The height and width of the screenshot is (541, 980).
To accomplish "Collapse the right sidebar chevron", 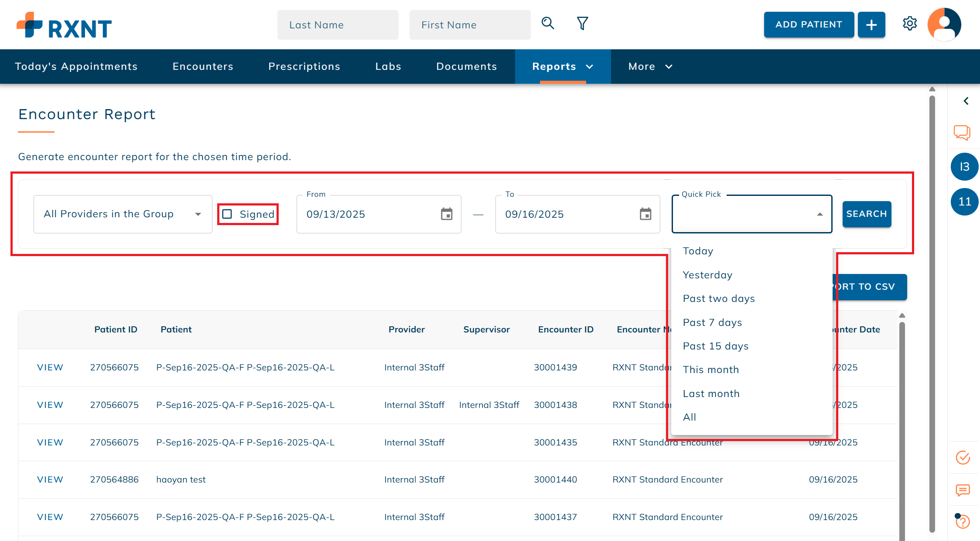I will pos(966,101).
